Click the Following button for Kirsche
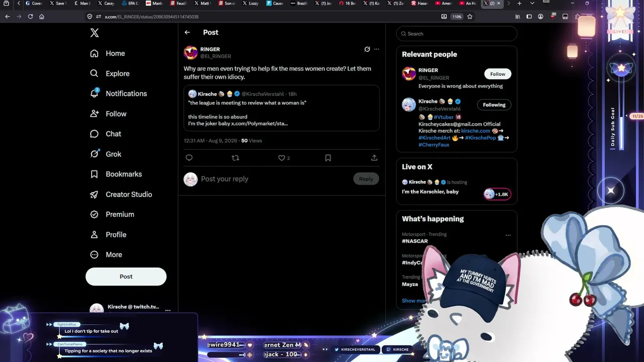This screenshot has width=644, height=362. tap(494, 105)
